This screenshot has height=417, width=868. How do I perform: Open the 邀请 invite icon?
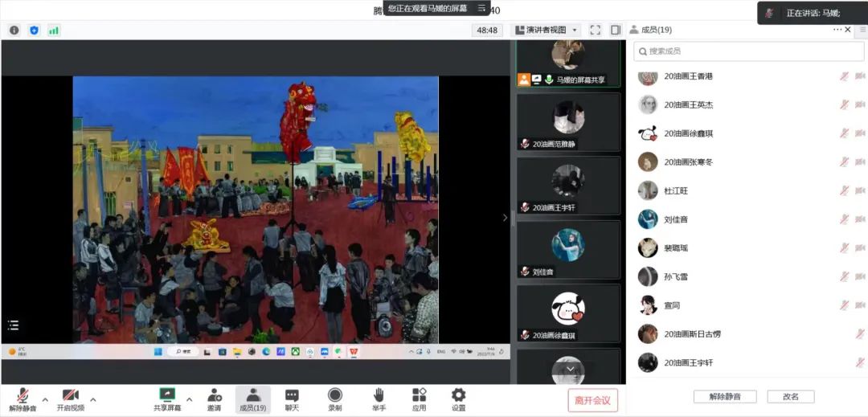pyautogui.click(x=215, y=395)
